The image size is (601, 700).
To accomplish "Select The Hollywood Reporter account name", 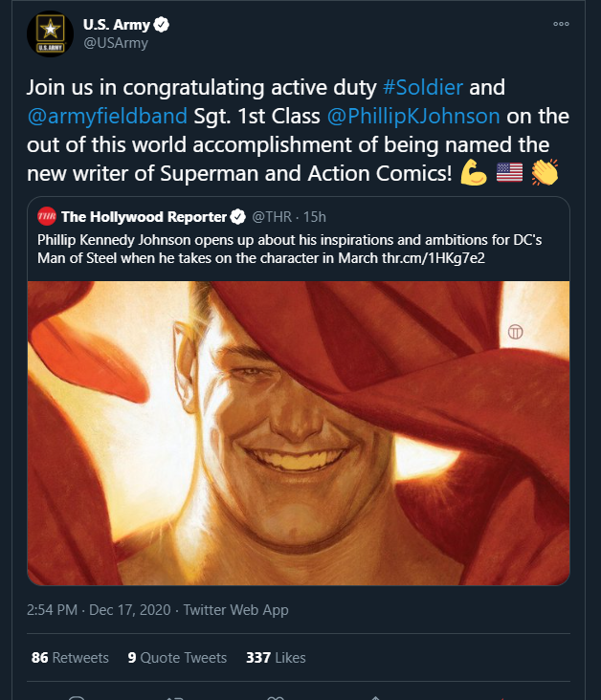I will [144, 217].
